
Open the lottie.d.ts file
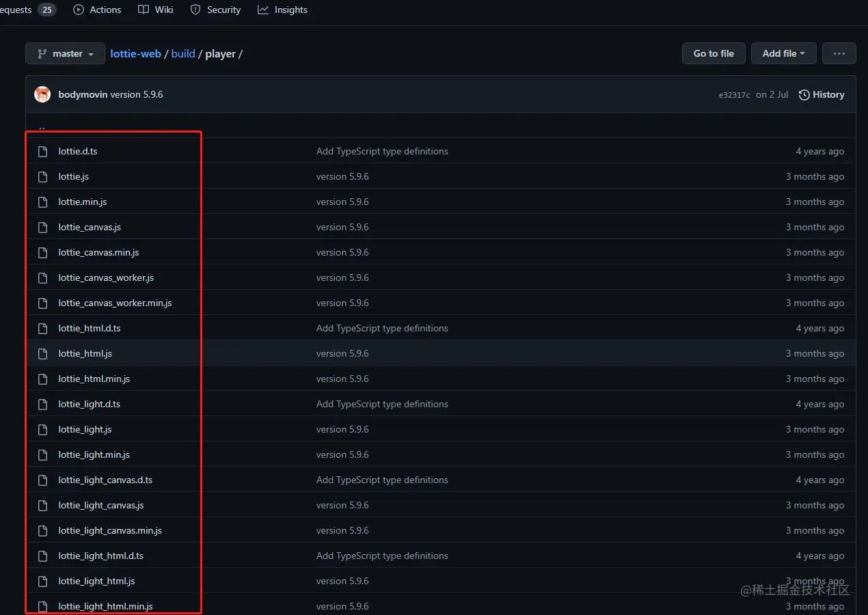[x=78, y=151]
